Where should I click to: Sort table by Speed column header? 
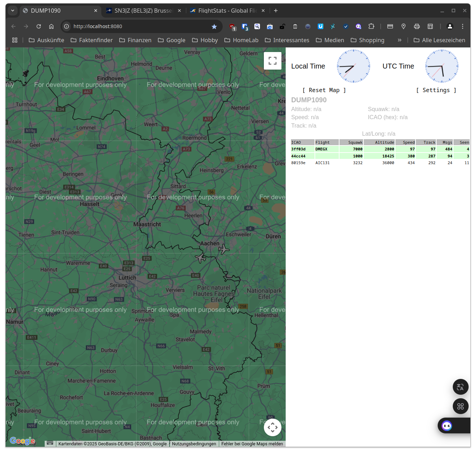tap(405, 142)
